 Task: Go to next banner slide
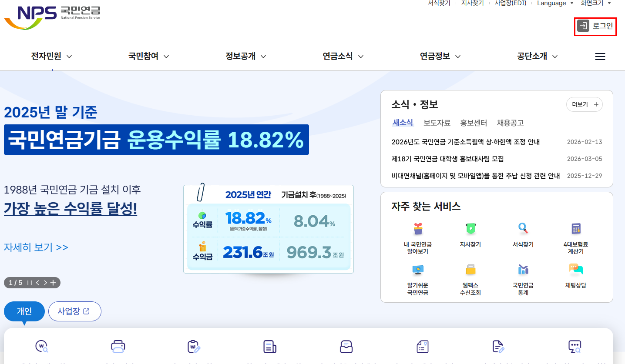pos(45,283)
